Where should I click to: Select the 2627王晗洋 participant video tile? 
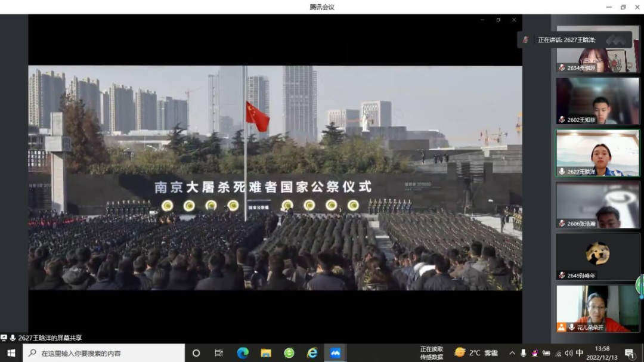point(597,153)
